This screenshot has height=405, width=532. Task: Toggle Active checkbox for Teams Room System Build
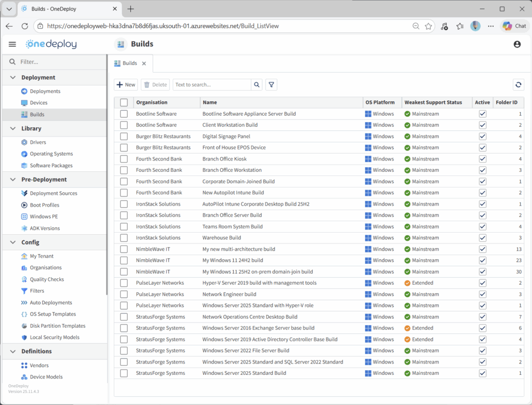click(483, 226)
